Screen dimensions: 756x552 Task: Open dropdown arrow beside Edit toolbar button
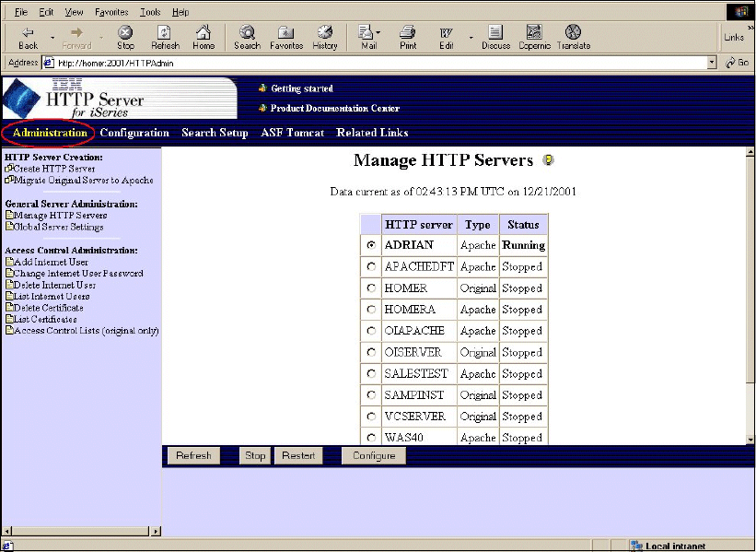click(x=471, y=37)
